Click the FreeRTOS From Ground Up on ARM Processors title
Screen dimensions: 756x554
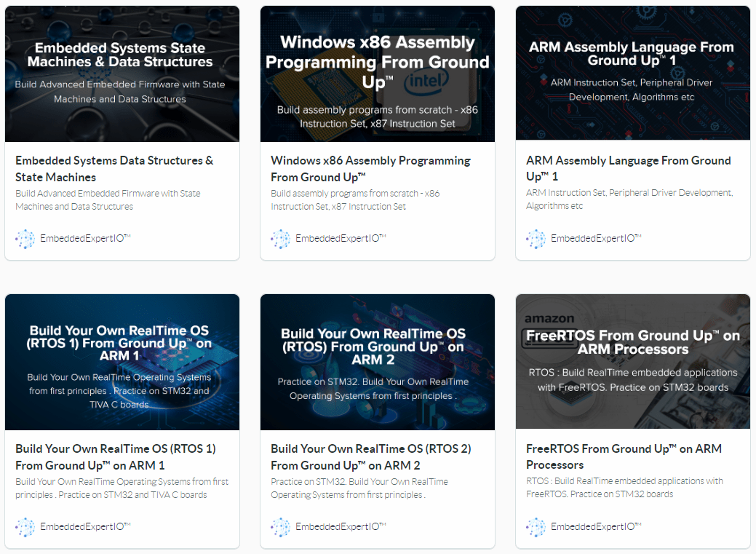[x=624, y=456]
